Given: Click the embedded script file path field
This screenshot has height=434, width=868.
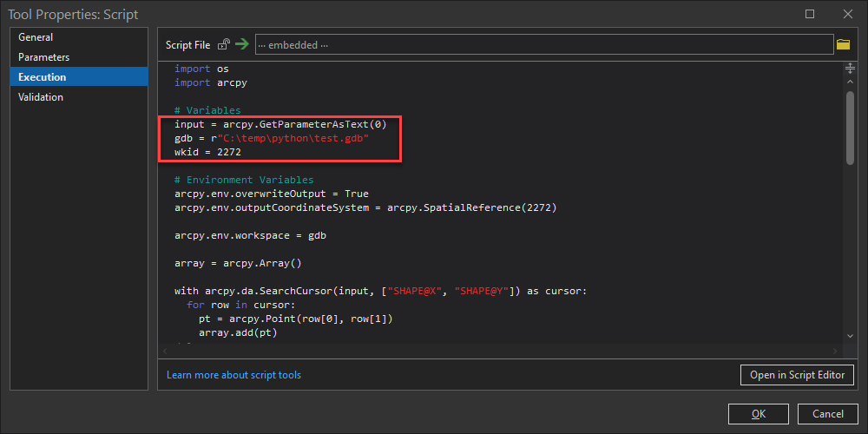Looking at the screenshot, I should tap(543, 44).
